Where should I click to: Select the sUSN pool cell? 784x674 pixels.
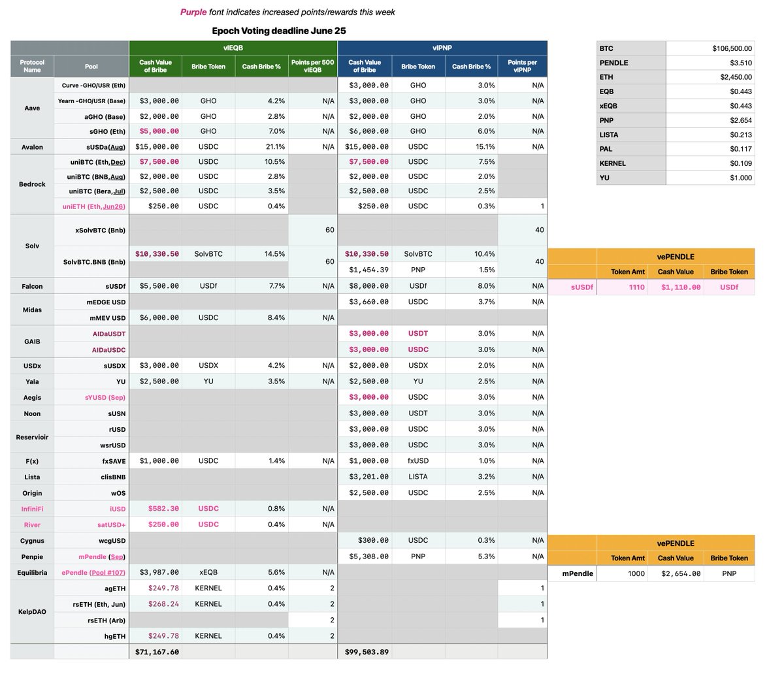[x=91, y=413]
